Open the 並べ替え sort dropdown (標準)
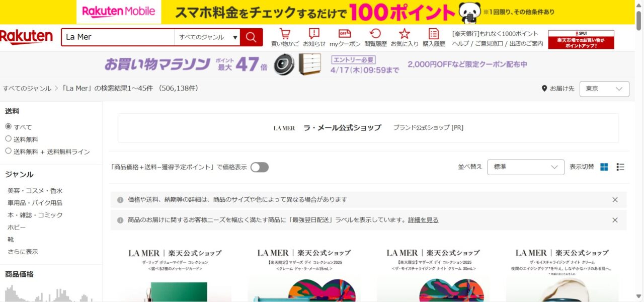644x302 pixels. 526,167
